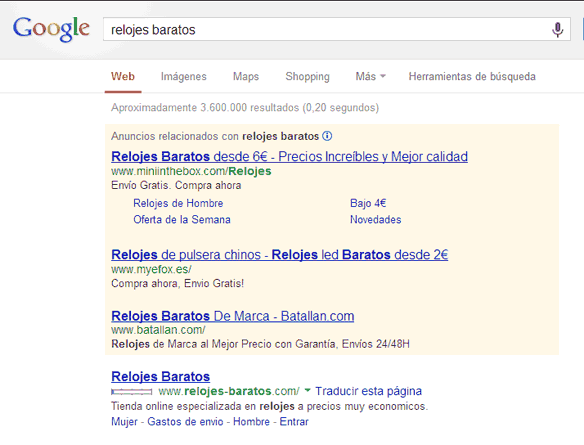
Task: Click the Entrar sitelink
Action: (294, 422)
